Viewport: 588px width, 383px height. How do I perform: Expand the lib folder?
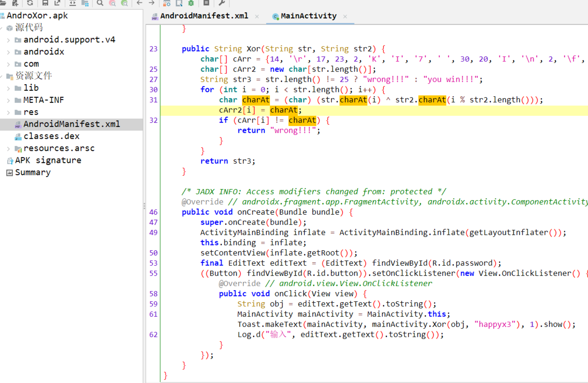point(8,88)
